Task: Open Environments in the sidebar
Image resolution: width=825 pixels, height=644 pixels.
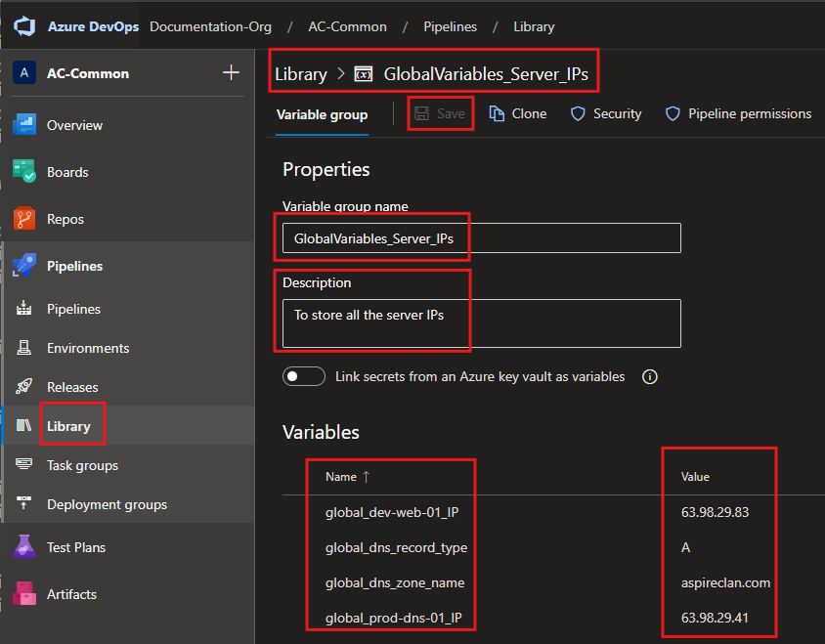Action: (88, 348)
